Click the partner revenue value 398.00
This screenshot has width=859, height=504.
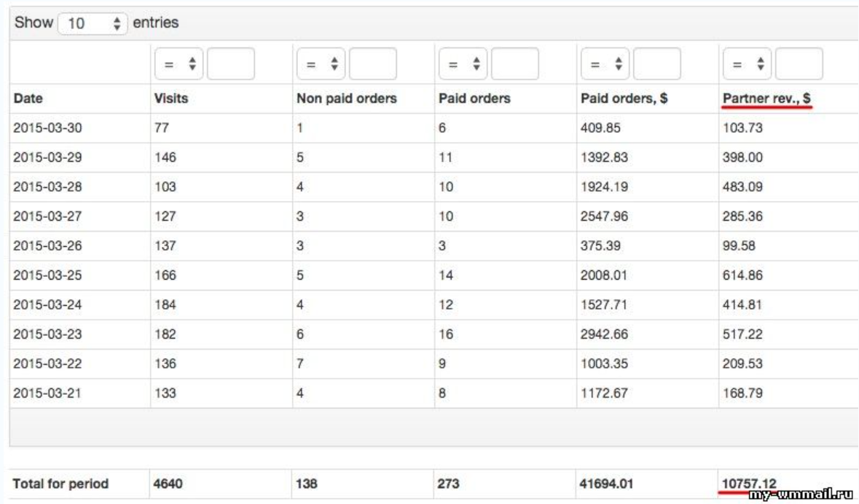tap(742, 158)
